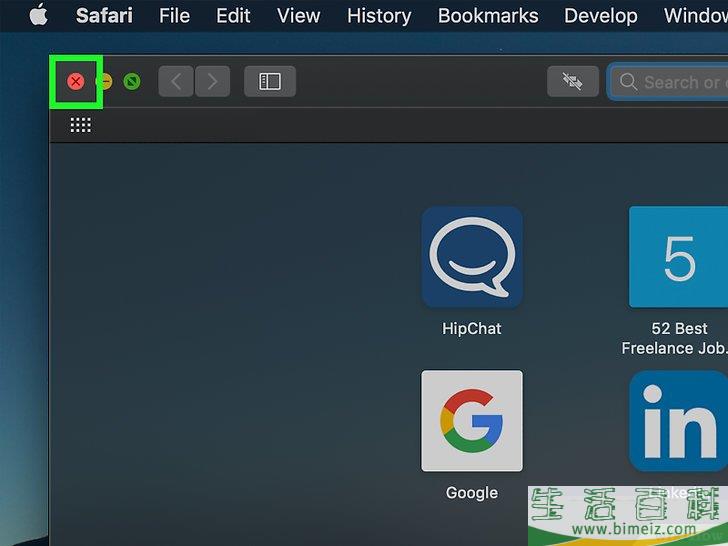728x546 pixels.
Task: Open the File menu
Action: [x=174, y=16]
